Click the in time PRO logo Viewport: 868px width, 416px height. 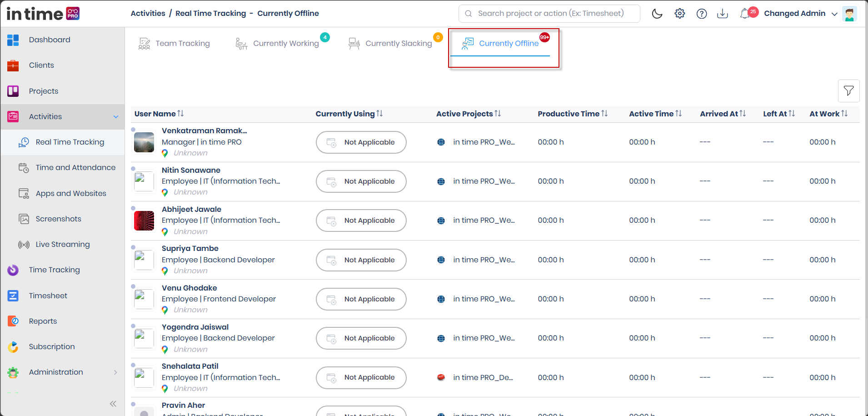pos(43,14)
